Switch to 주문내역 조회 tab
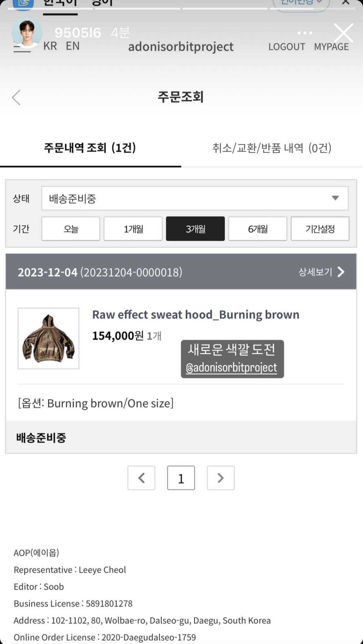Viewport: 363px width, 644px height. click(90, 148)
